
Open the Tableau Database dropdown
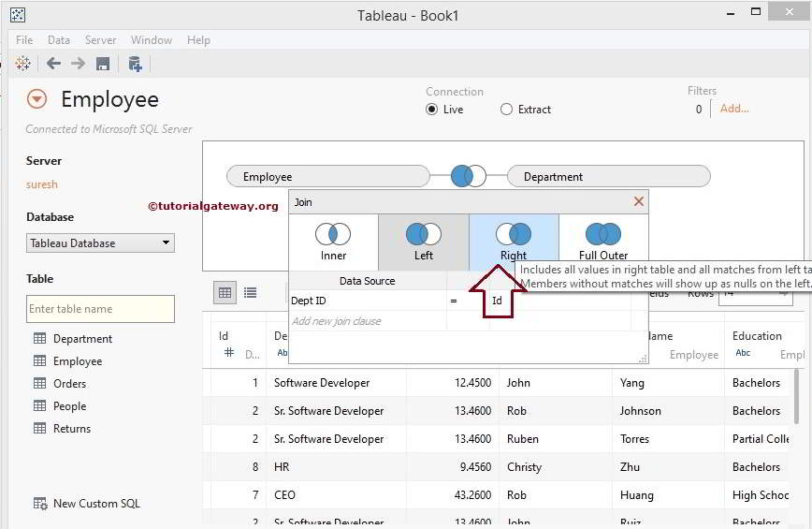(100, 243)
